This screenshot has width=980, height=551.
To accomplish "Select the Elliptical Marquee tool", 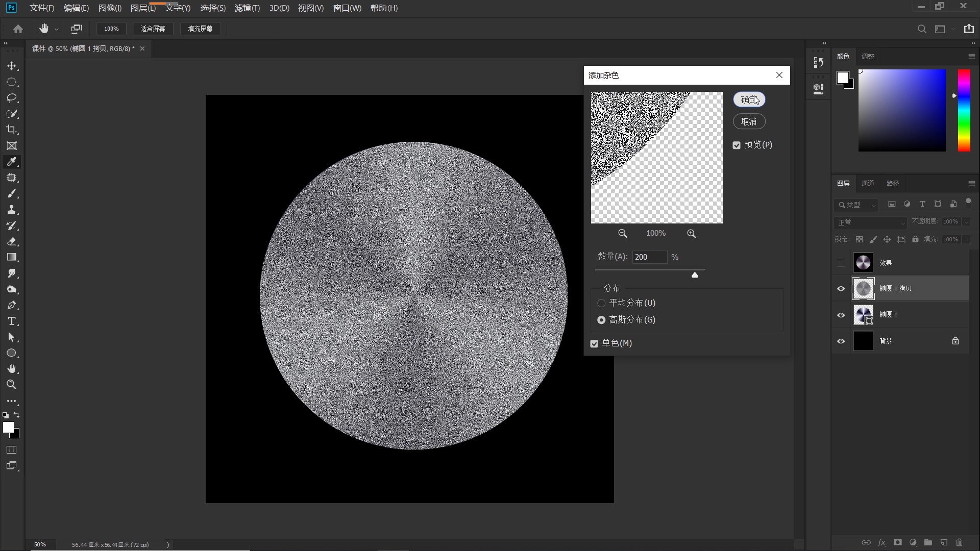I will pos(12,82).
